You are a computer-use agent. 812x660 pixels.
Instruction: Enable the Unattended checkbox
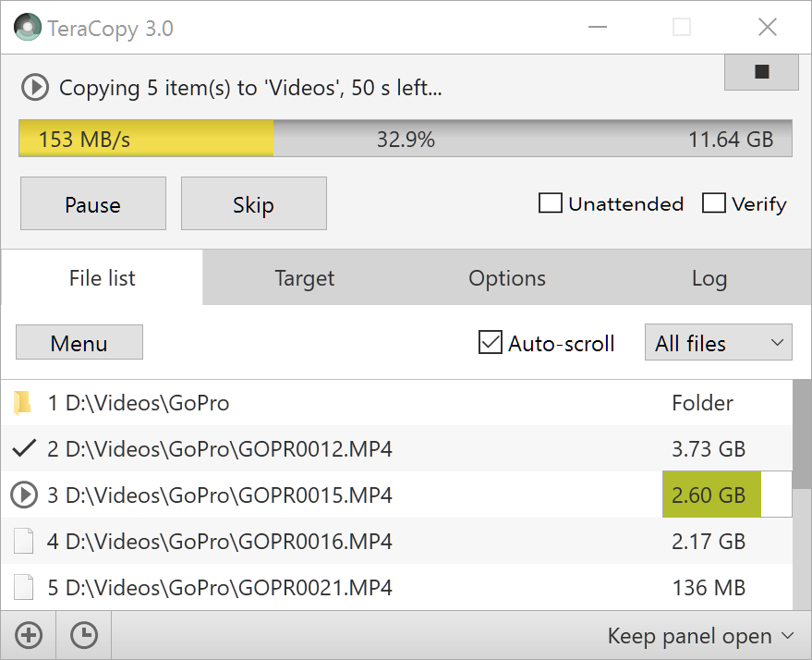pyautogui.click(x=550, y=203)
